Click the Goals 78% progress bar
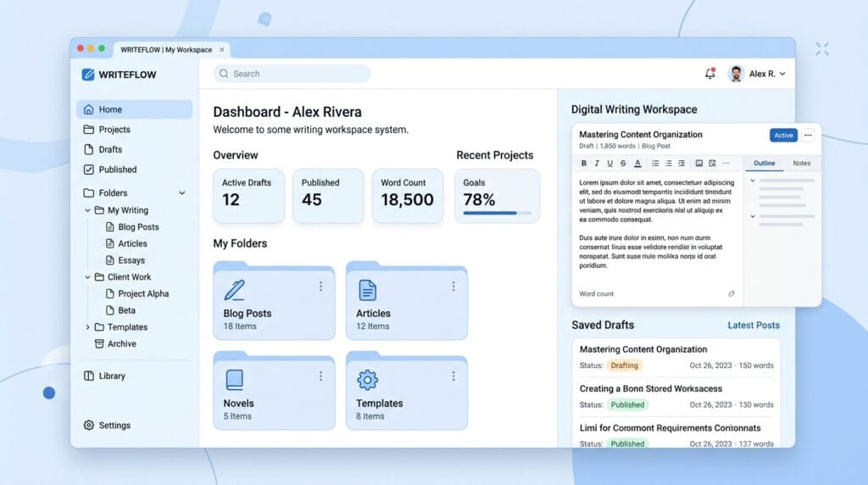Image resolution: width=868 pixels, height=485 pixels. pyautogui.click(x=497, y=213)
